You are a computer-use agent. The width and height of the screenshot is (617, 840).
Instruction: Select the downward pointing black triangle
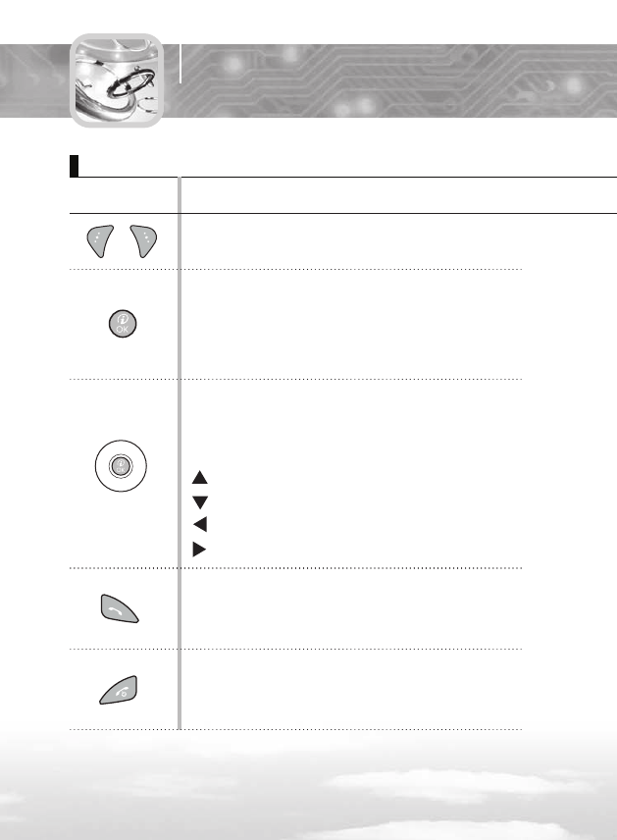tap(200, 502)
